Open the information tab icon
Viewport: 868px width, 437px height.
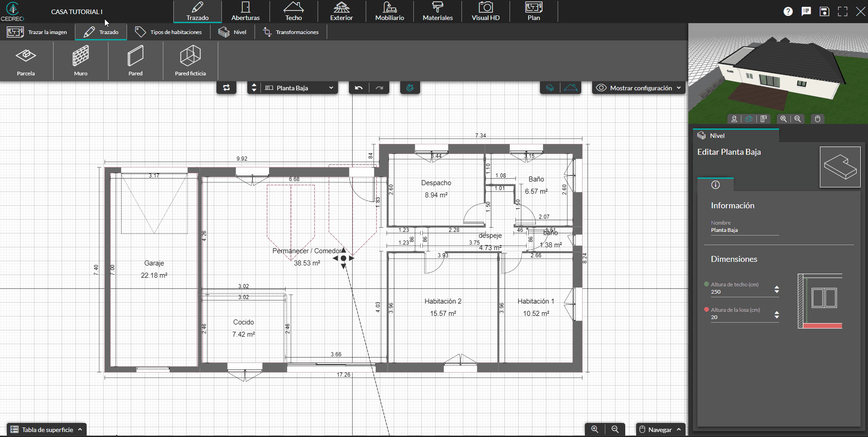(x=716, y=185)
